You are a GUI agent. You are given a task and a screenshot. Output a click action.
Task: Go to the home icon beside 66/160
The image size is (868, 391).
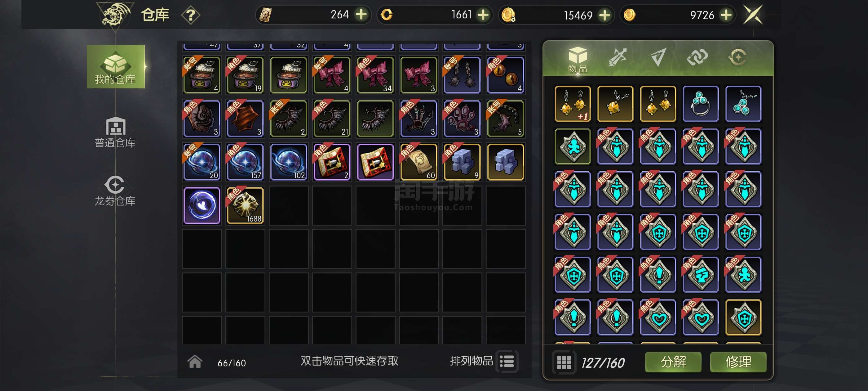tap(195, 362)
